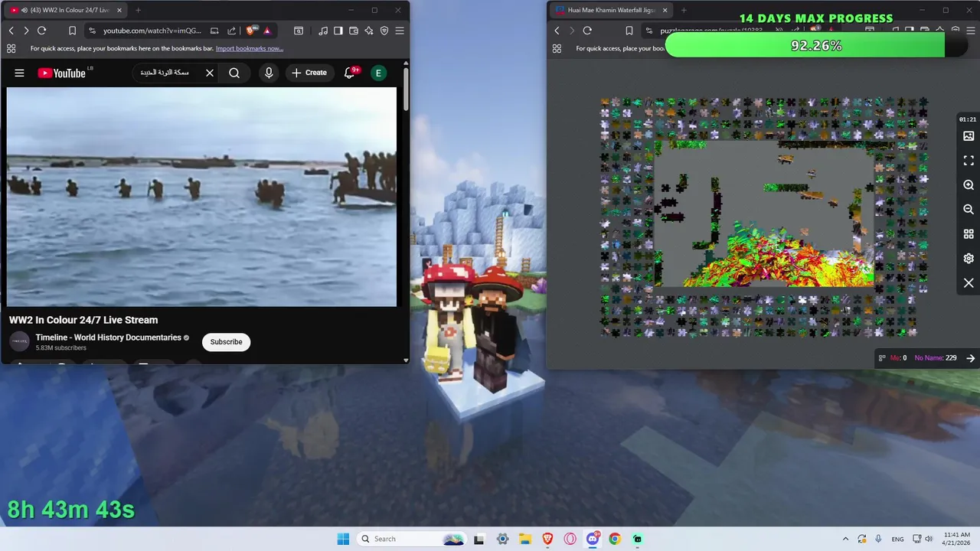Subscribe to the Timeline channel
Image resolution: width=980 pixels, height=551 pixels.
point(226,342)
